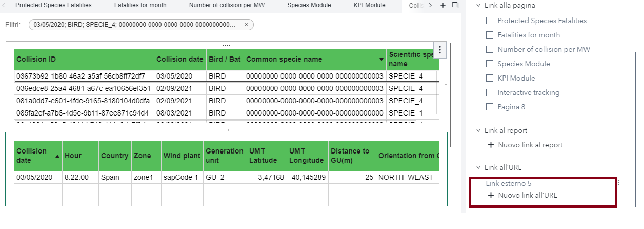Select Link esterno 5 entry
The width and height of the screenshot is (644, 229).
coord(508,183)
